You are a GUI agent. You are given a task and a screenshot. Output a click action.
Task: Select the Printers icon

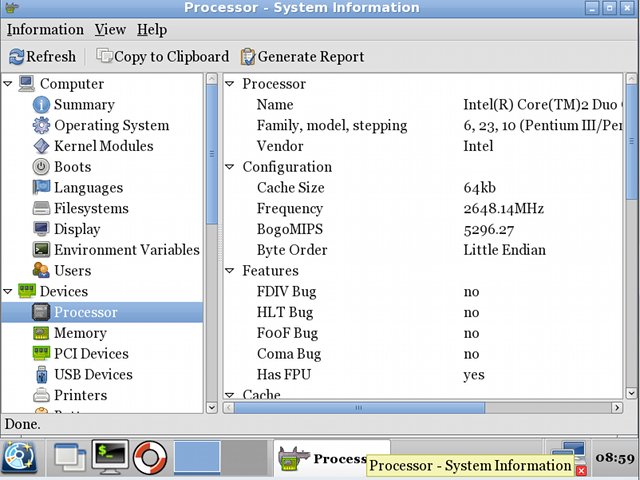(41, 395)
